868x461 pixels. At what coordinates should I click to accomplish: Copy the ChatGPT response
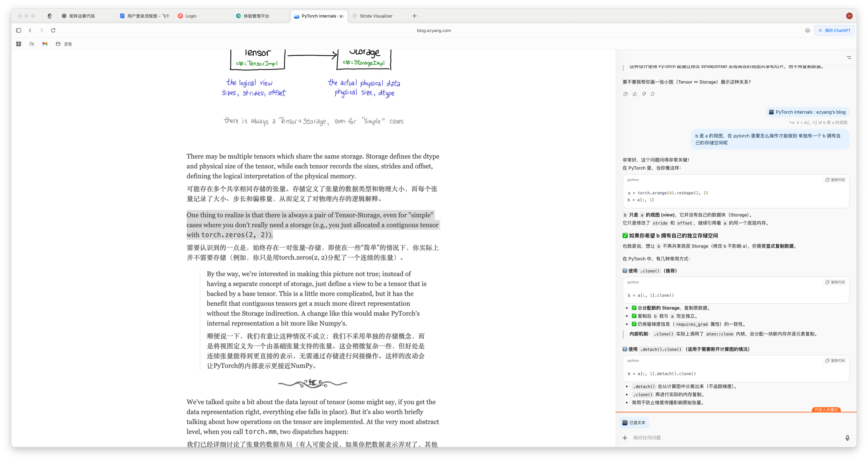coord(625,94)
